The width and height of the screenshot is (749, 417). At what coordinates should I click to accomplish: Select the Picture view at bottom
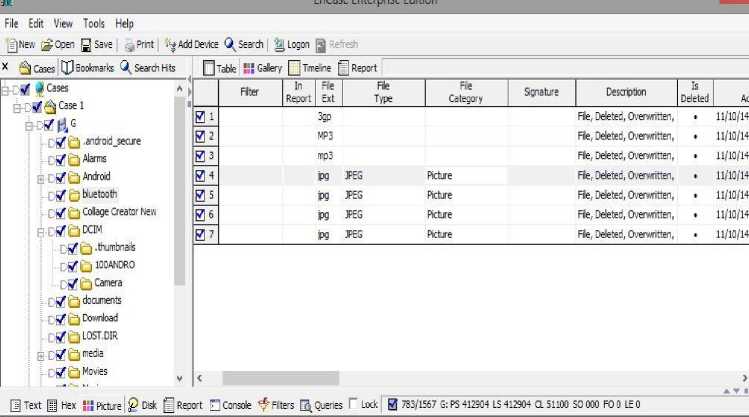pyautogui.click(x=88, y=406)
